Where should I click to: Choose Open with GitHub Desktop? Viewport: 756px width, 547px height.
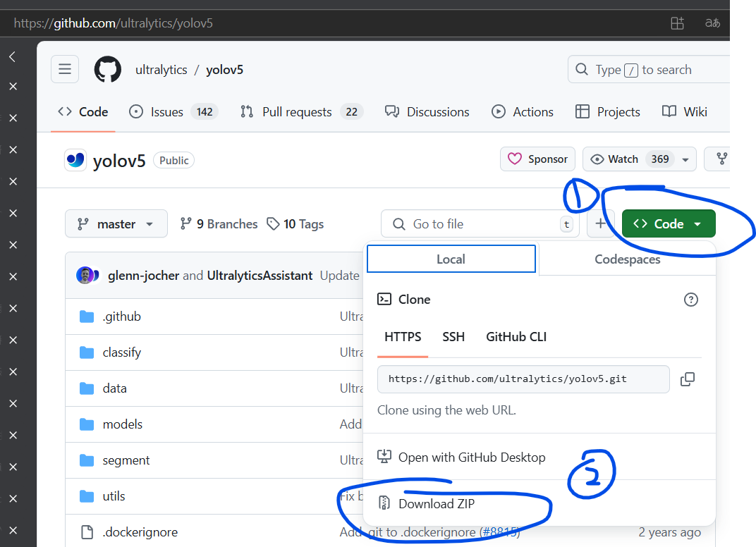461,457
